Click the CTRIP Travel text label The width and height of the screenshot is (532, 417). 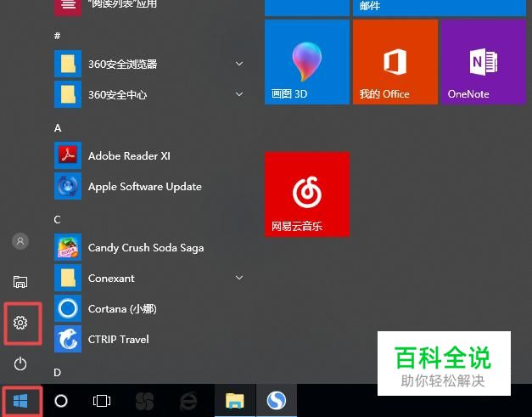coord(119,339)
